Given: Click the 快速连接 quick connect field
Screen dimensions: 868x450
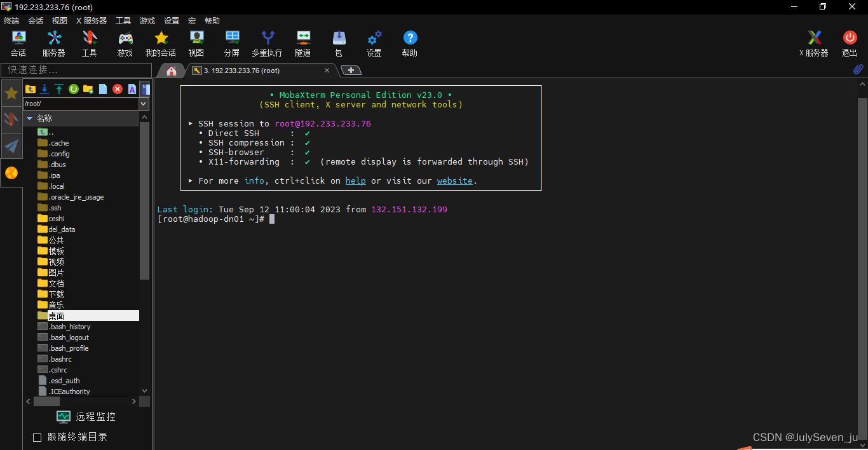Looking at the screenshot, I should [76, 70].
